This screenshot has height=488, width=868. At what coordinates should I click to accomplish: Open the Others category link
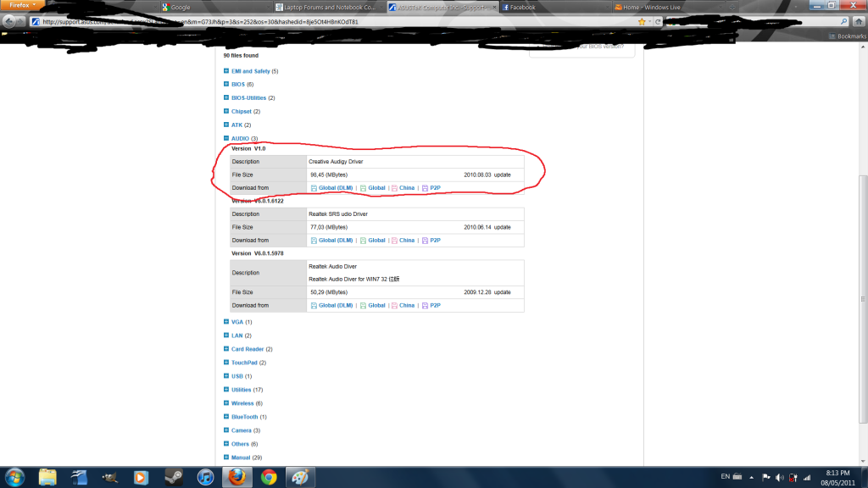click(x=240, y=444)
